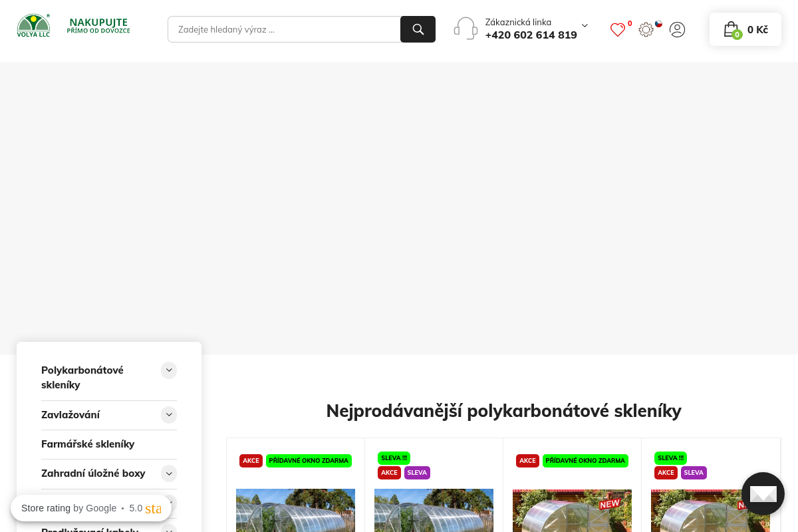The image size is (798, 532).
Task: Open the Farmářské skleníky category
Action: click(88, 444)
